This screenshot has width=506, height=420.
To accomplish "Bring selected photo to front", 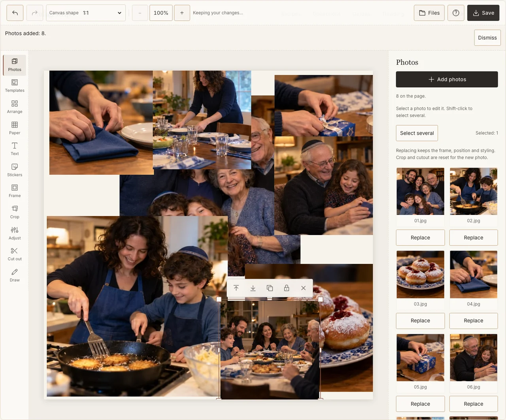I will (236, 288).
